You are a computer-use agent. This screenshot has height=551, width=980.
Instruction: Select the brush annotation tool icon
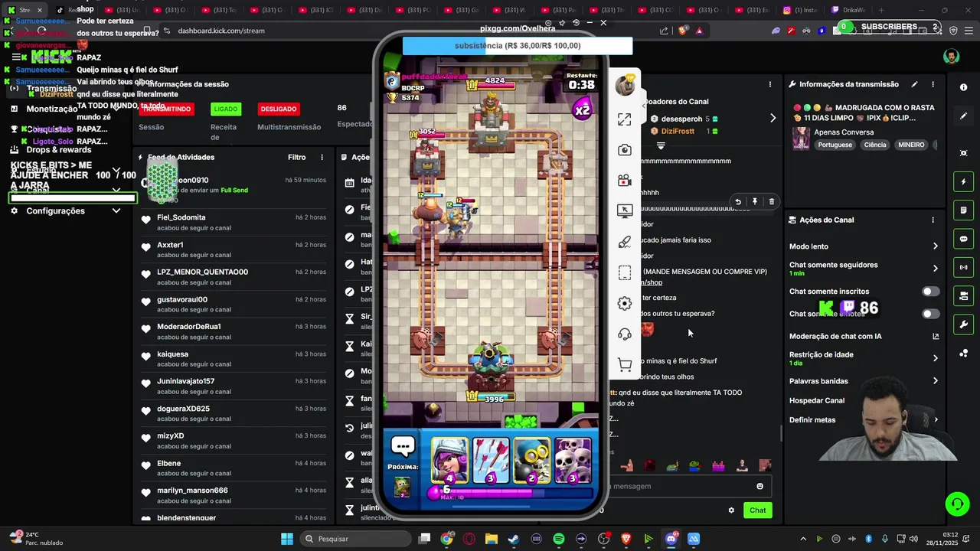pos(625,242)
